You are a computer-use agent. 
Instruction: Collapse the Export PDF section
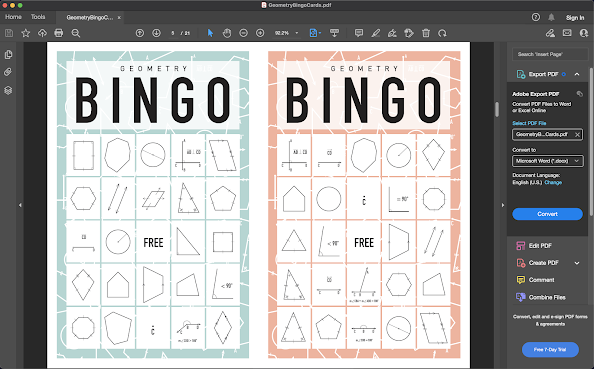[x=577, y=74]
